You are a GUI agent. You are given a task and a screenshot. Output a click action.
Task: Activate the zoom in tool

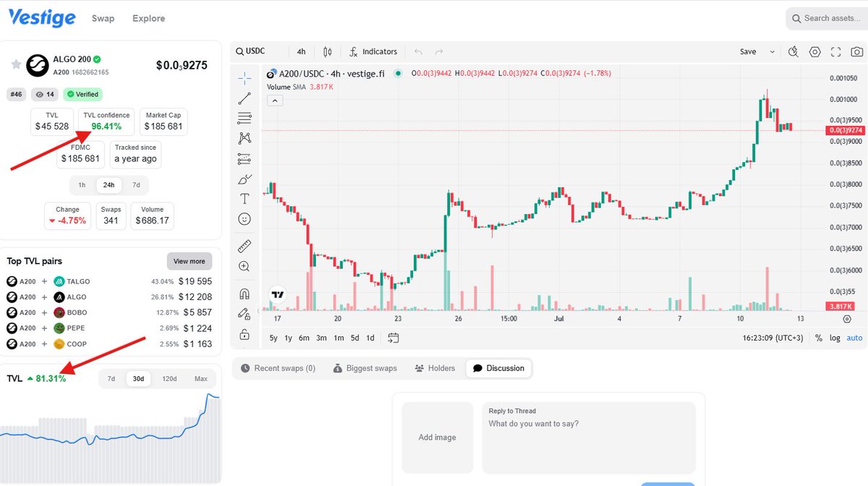point(244,267)
